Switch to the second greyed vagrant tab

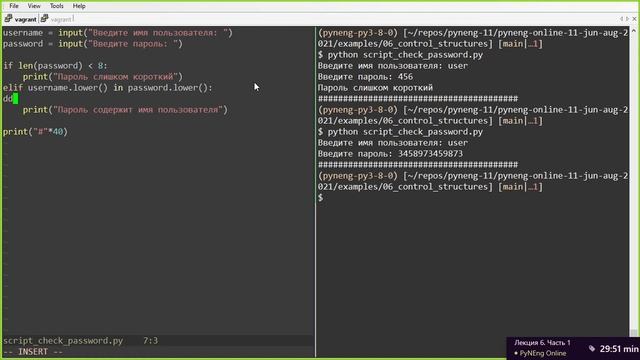tap(62, 19)
